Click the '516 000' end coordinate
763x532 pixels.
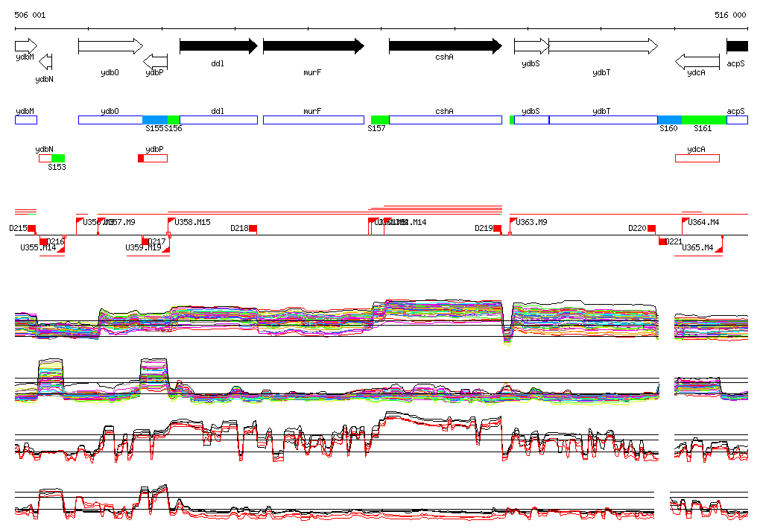click(730, 15)
